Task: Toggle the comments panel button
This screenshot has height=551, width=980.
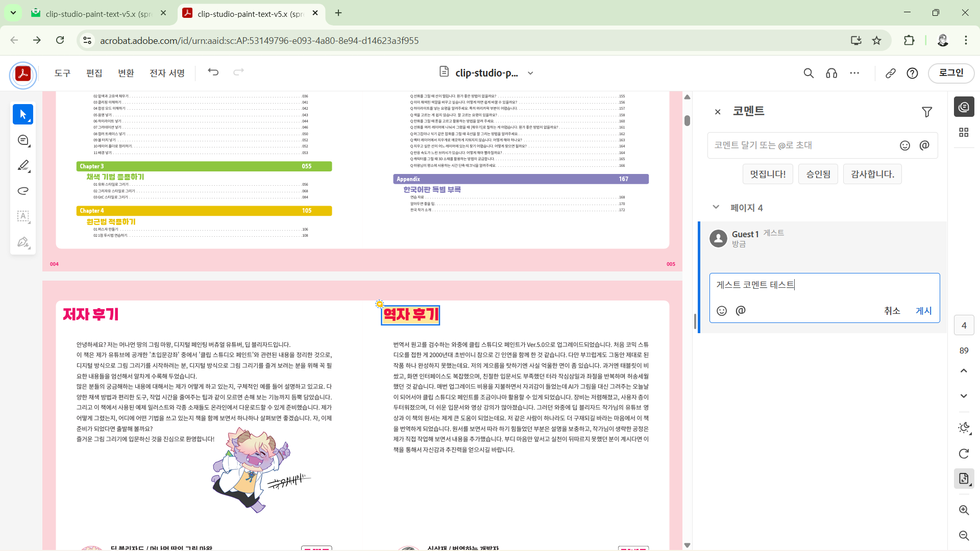Action: 964,107
